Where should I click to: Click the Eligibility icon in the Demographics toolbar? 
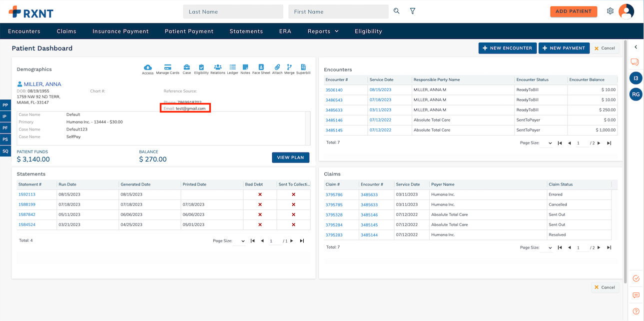point(201,67)
